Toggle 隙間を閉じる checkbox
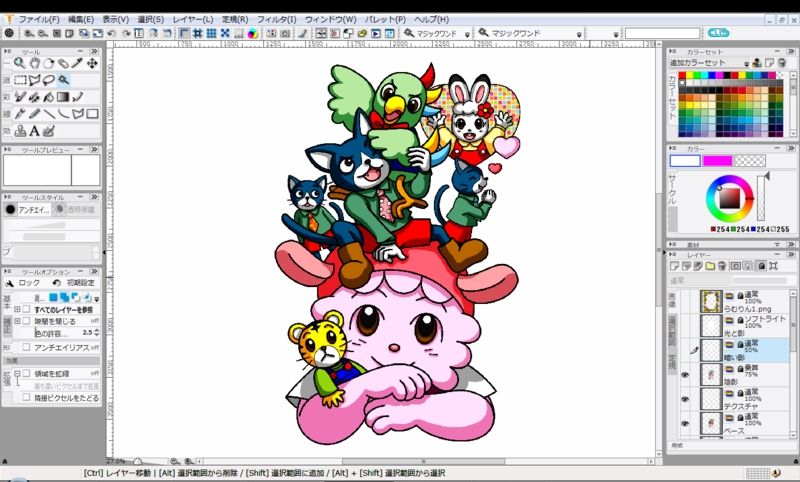This screenshot has height=482, width=800. [27, 321]
